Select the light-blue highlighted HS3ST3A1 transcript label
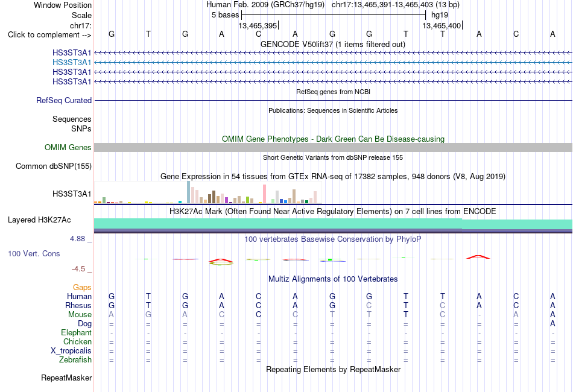 (72, 63)
